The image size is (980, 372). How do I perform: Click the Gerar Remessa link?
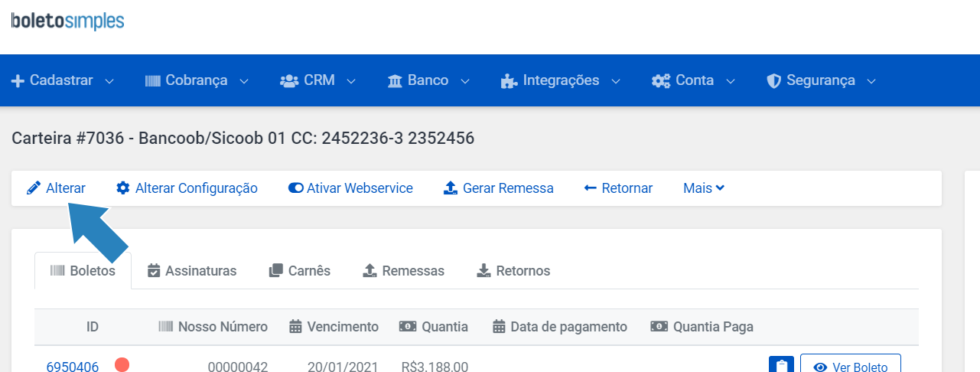(499, 188)
